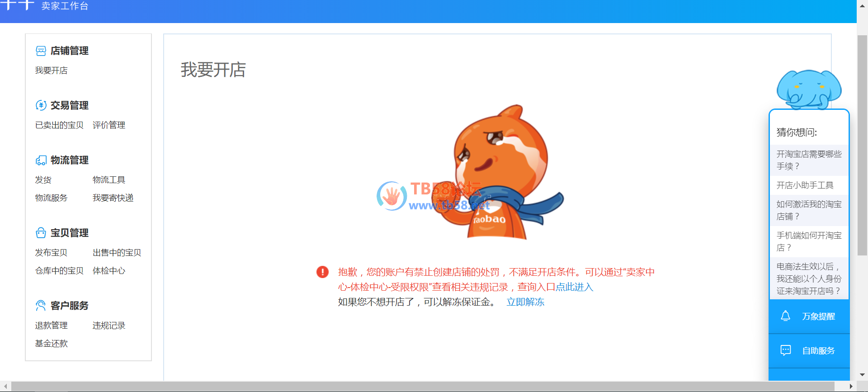Open 物流服务 link
Screen dimensions: 868x392
(51, 198)
